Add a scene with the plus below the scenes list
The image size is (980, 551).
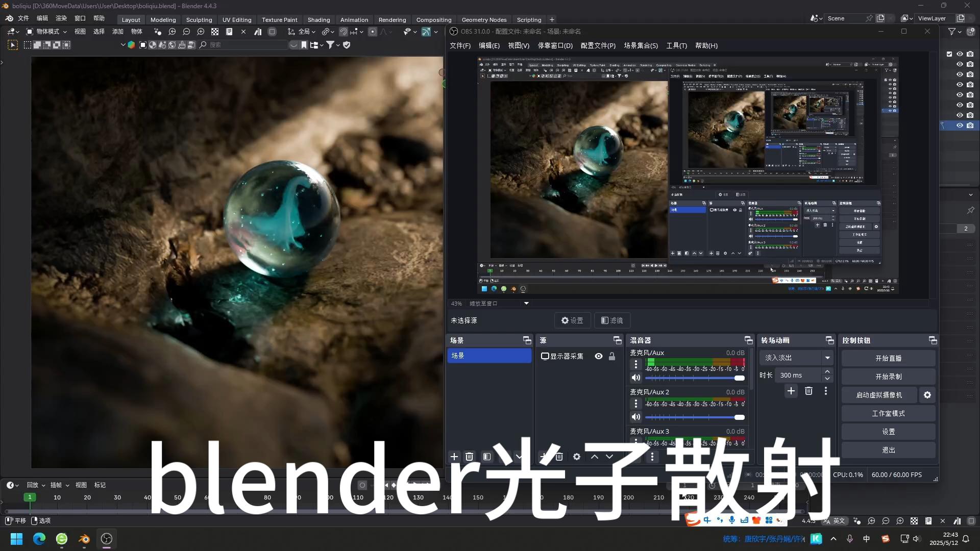pos(454,457)
